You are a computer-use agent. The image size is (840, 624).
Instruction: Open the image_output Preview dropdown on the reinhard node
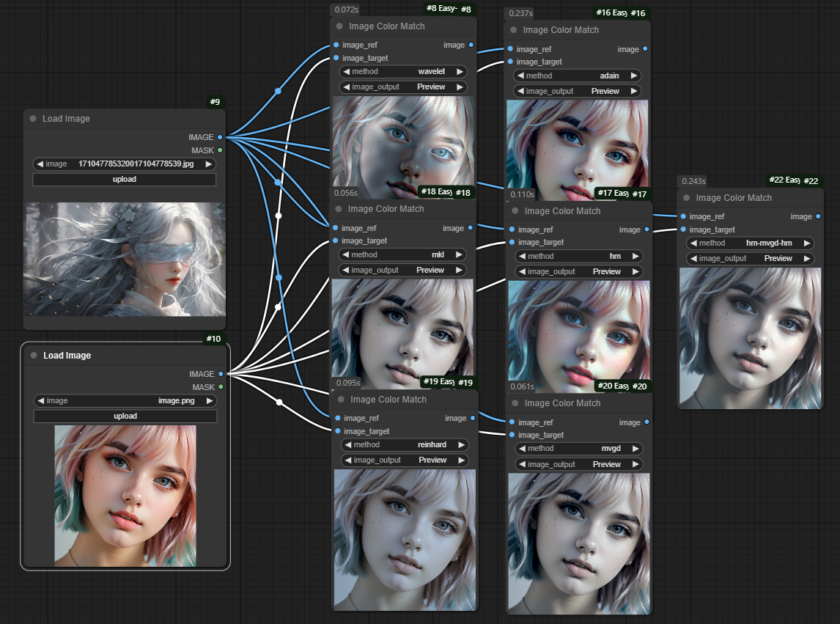pyautogui.click(x=405, y=460)
